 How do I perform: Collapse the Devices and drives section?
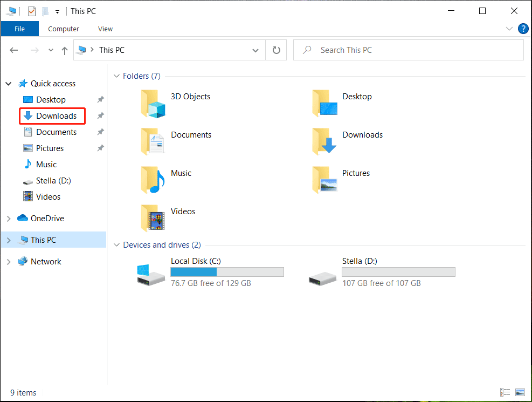click(116, 244)
